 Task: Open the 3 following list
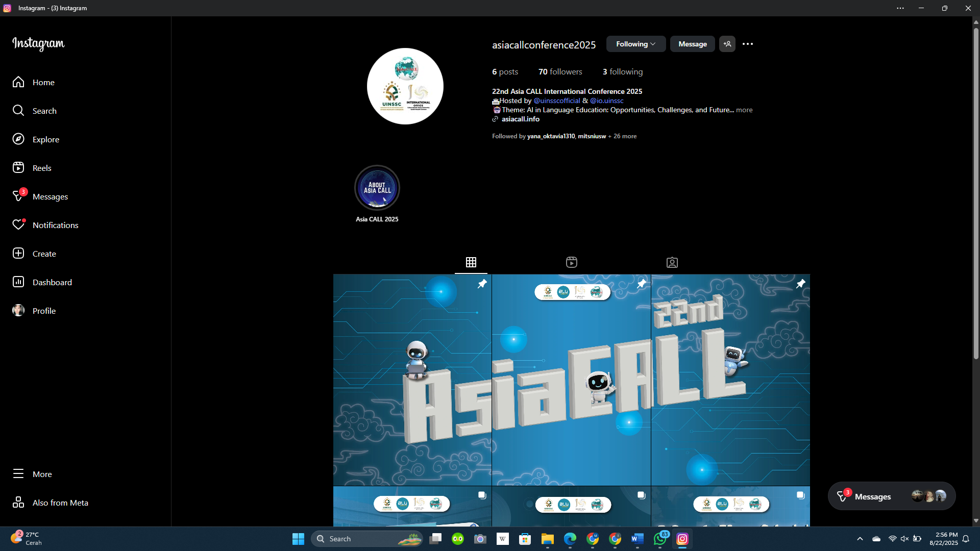[623, 72]
